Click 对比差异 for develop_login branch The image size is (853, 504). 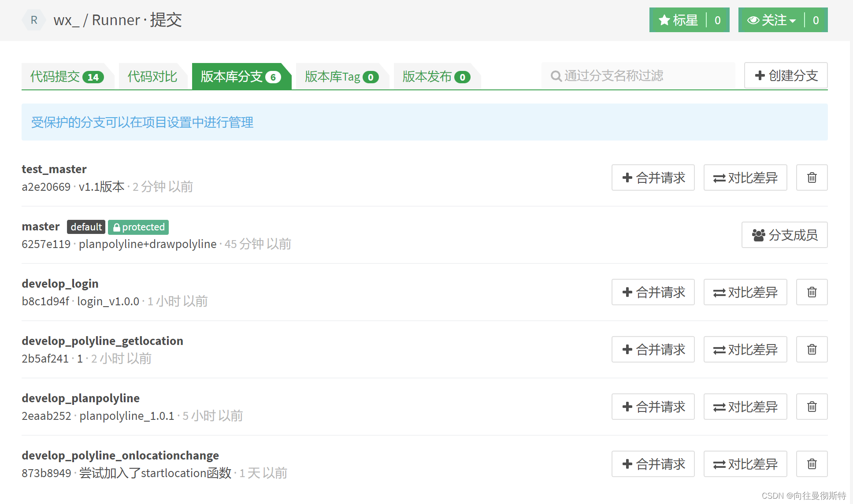(x=745, y=292)
